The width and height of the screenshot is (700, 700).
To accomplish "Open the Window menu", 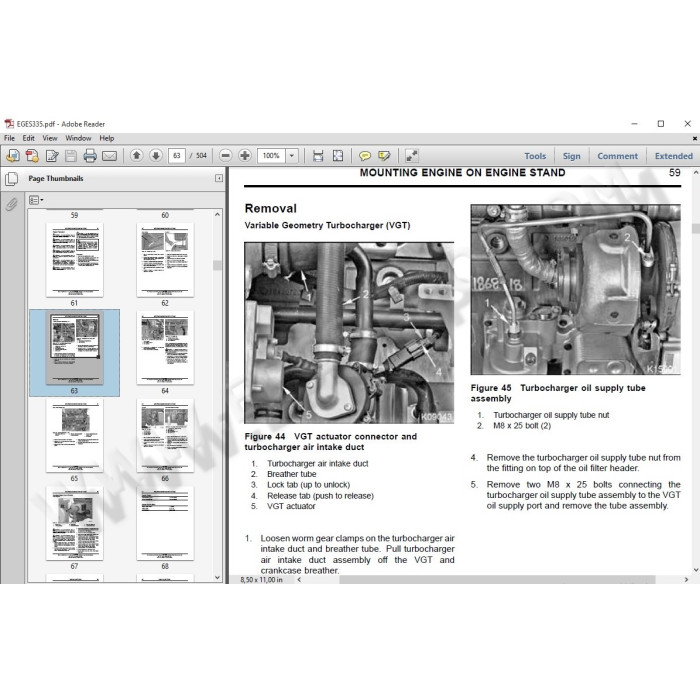I will 78,138.
